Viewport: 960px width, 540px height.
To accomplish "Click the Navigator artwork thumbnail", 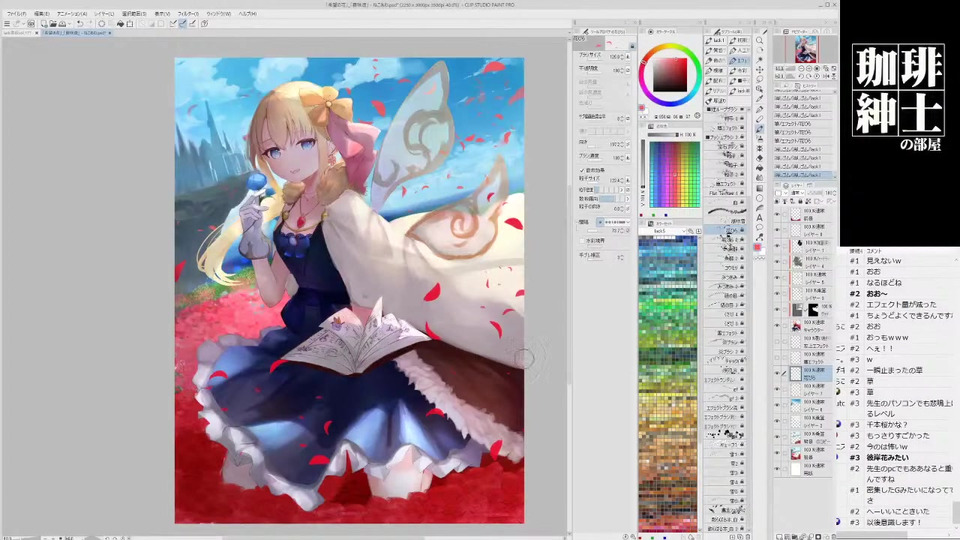I will click(x=806, y=49).
